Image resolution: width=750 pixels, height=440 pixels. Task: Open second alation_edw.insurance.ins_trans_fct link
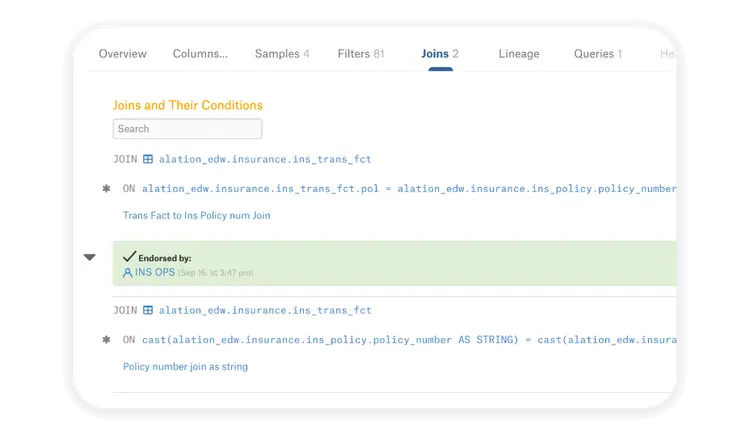[265, 310]
